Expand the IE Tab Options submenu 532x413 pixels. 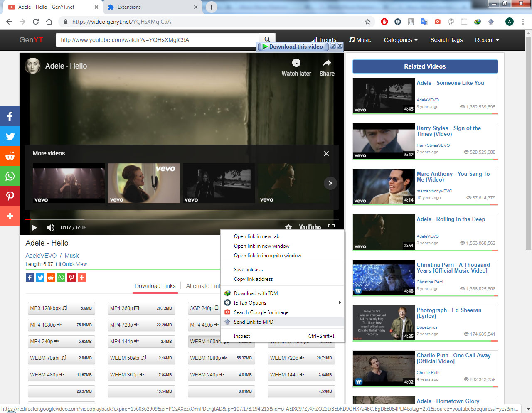(x=283, y=303)
